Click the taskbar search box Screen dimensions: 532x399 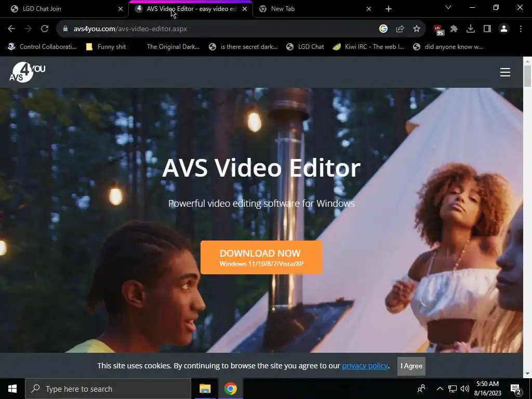pos(108,389)
